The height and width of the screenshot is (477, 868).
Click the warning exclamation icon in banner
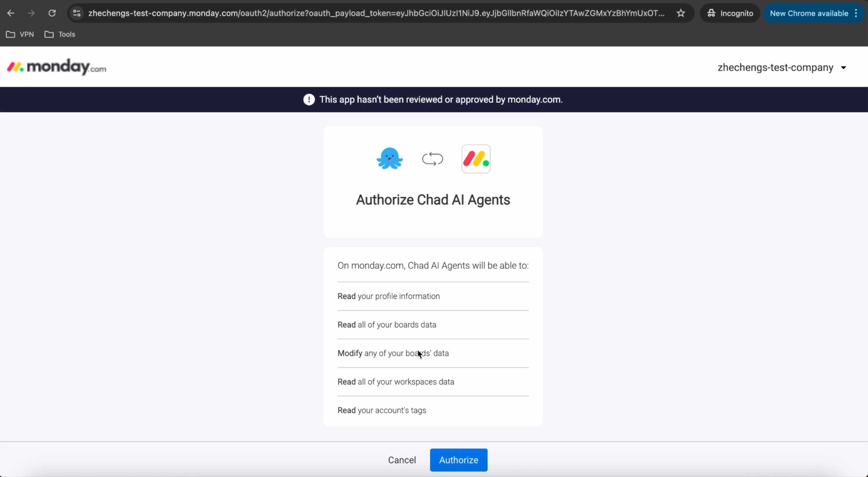309,100
